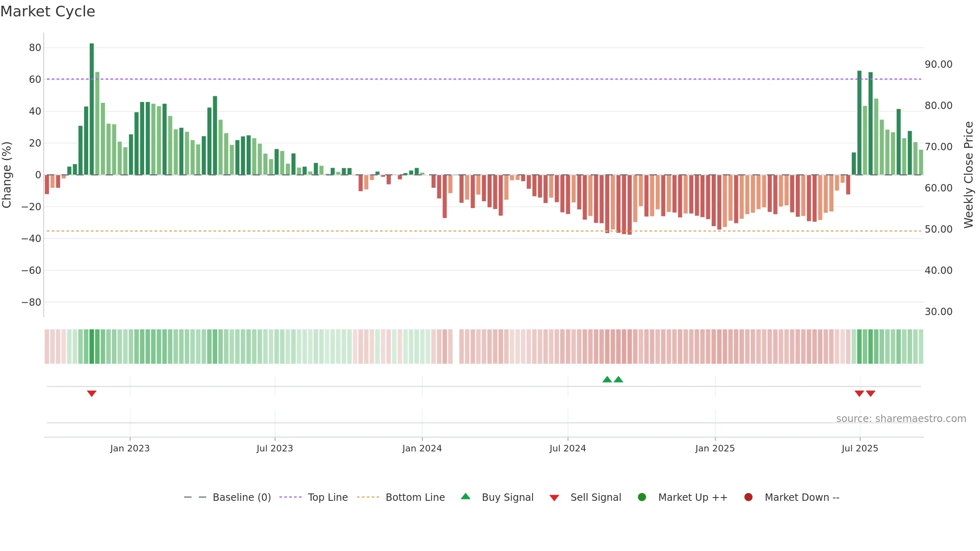The image size is (980, 551).
Task: Click the source: sharemaestro.com text
Action: tap(901, 419)
